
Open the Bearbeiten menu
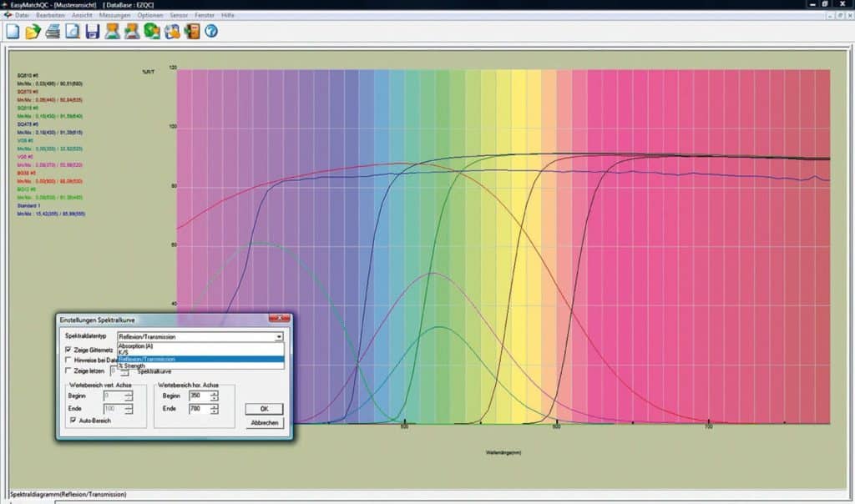coord(50,15)
